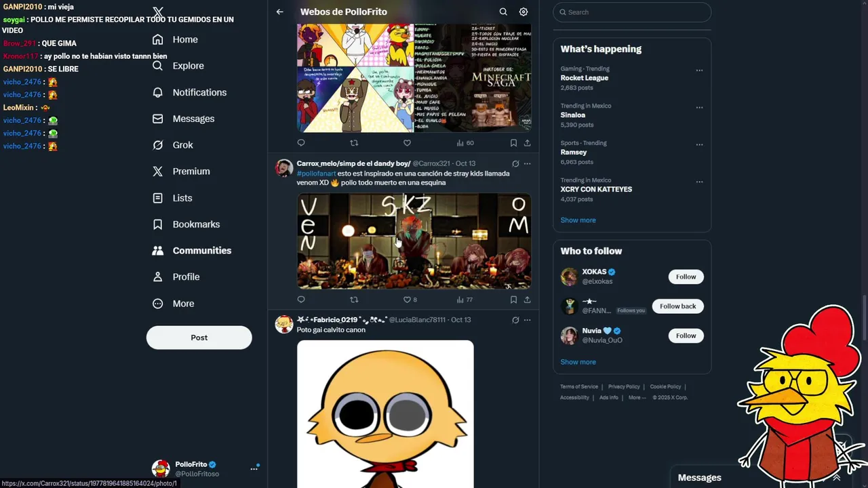Open community settings gear icon

[524, 12]
